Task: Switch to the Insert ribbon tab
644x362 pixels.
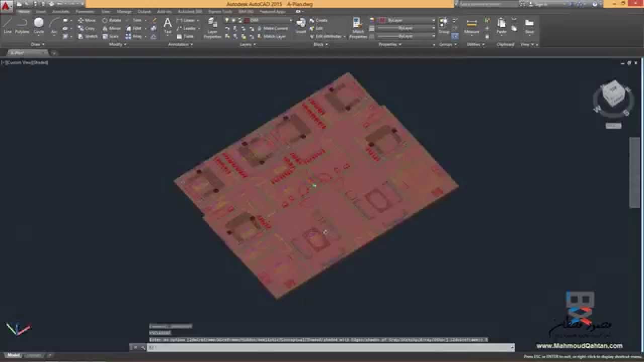Action: click(40, 12)
